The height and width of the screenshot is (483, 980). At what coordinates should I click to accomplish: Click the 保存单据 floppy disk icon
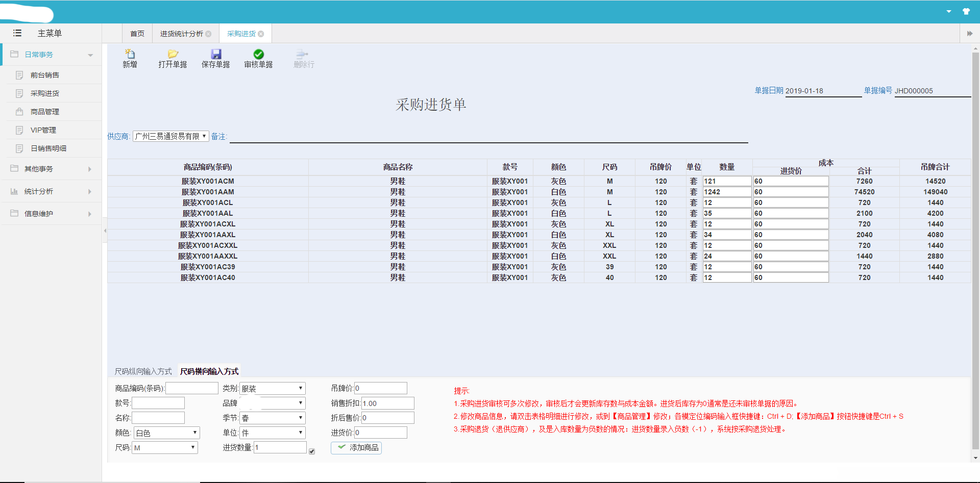click(x=216, y=54)
